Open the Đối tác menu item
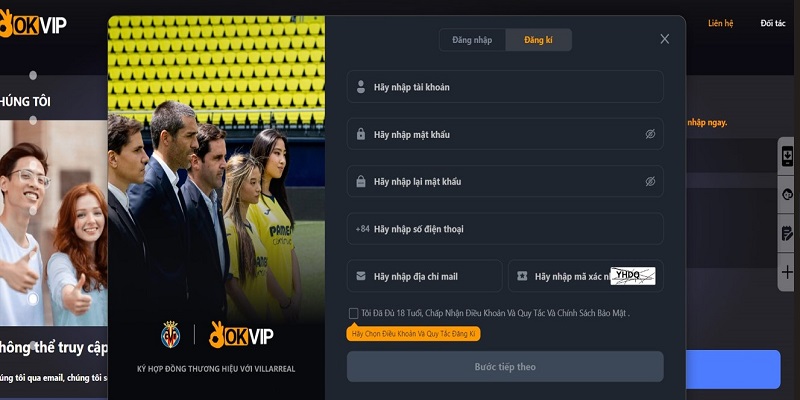 (x=773, y=23)
